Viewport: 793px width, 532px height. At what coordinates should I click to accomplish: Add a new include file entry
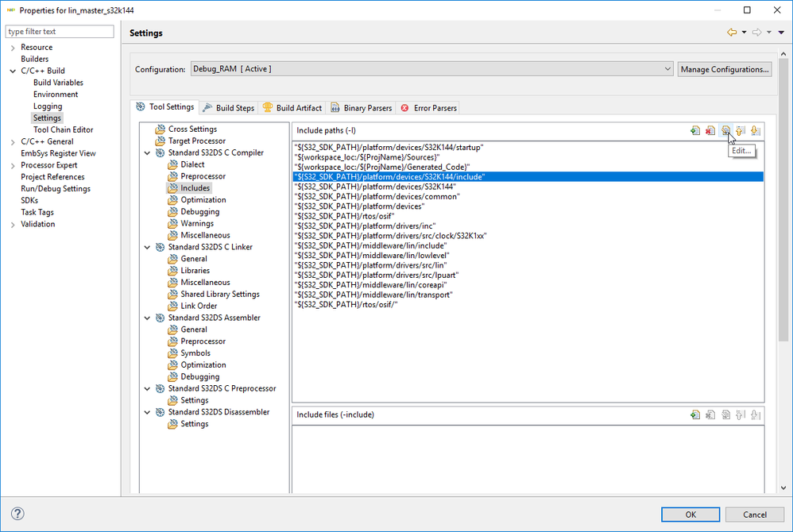(695, 414)
